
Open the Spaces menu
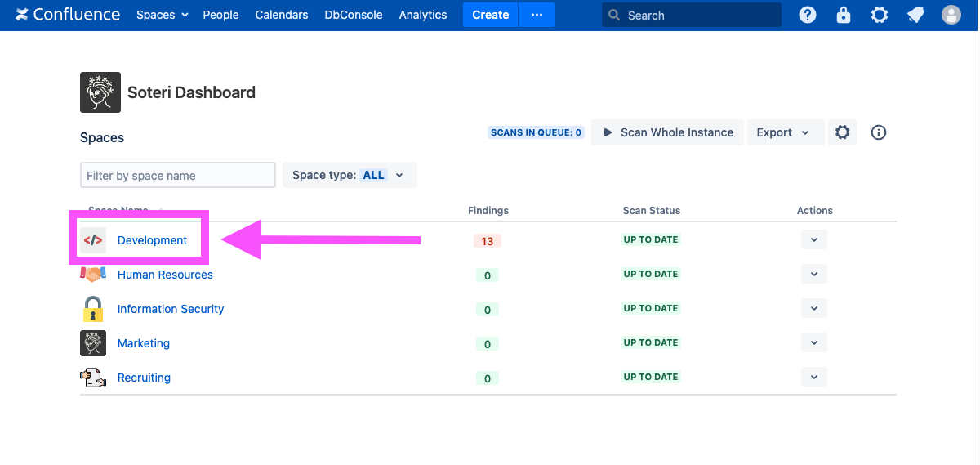click(x=162, y=15)
